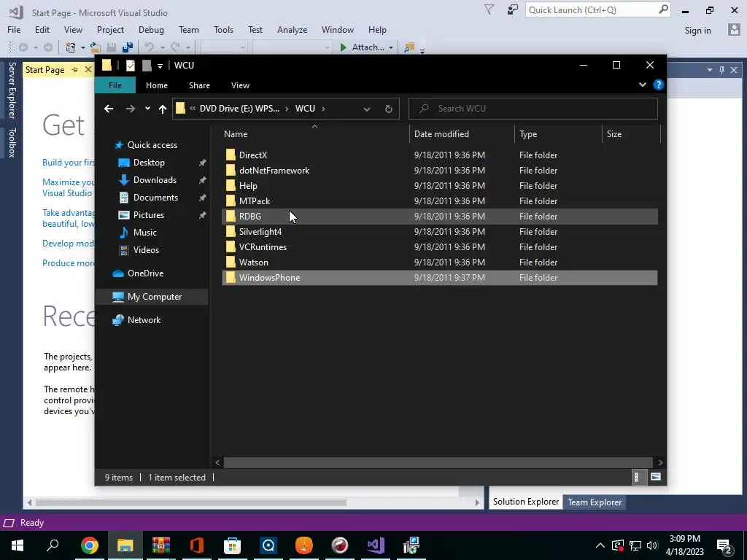Viewport: 747px width, 560px height.
Task: Open the Explorer Home ribbon tab
Action: [x=157, y=85]
